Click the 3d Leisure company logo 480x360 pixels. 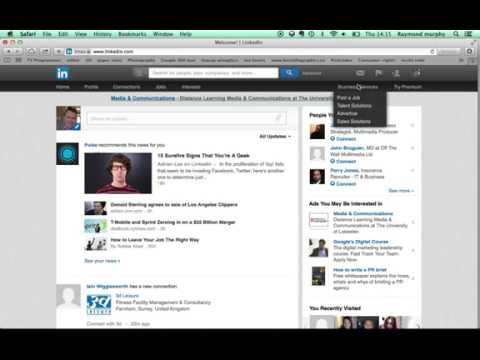[x=99, y=304]
